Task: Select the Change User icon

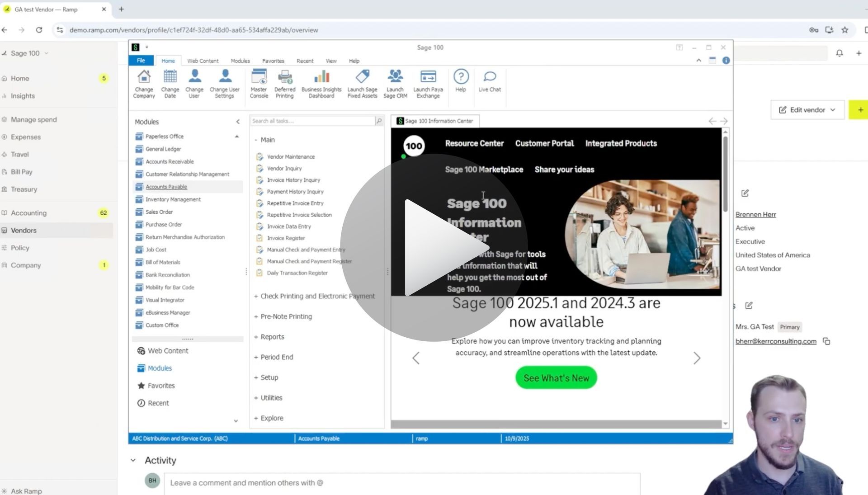Action: pyautogui.click(x=194, y=84)
